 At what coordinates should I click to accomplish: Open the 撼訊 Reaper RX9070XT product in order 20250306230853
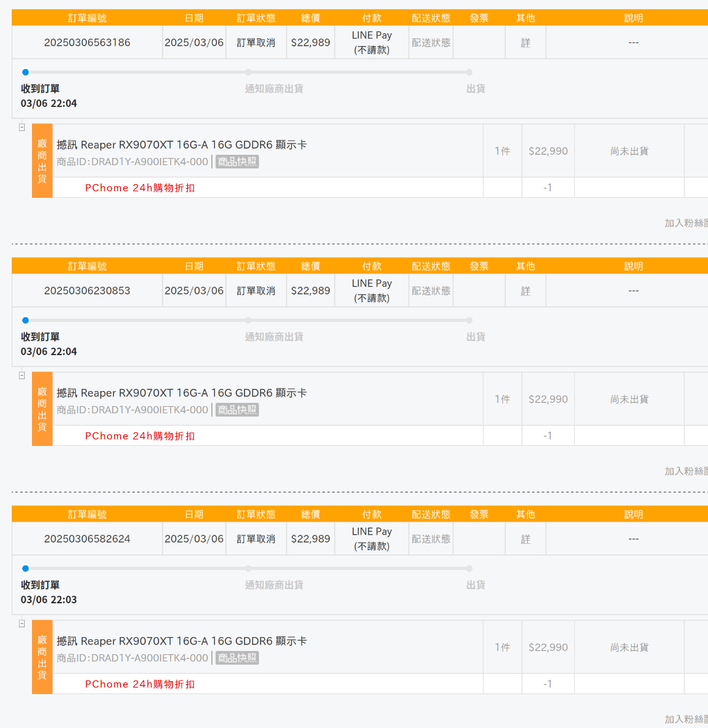(182, 393)
